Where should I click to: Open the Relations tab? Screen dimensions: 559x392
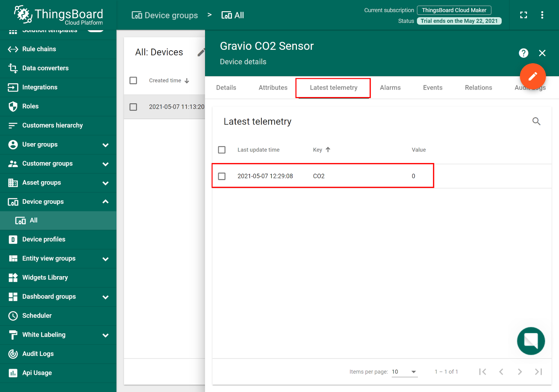(478, 88)
